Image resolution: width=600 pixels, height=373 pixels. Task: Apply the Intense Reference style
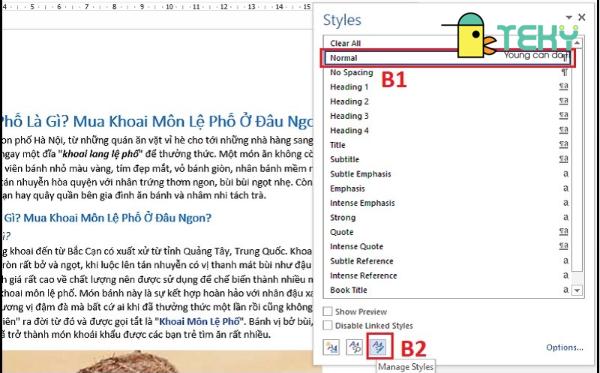[x=447, y=276]
